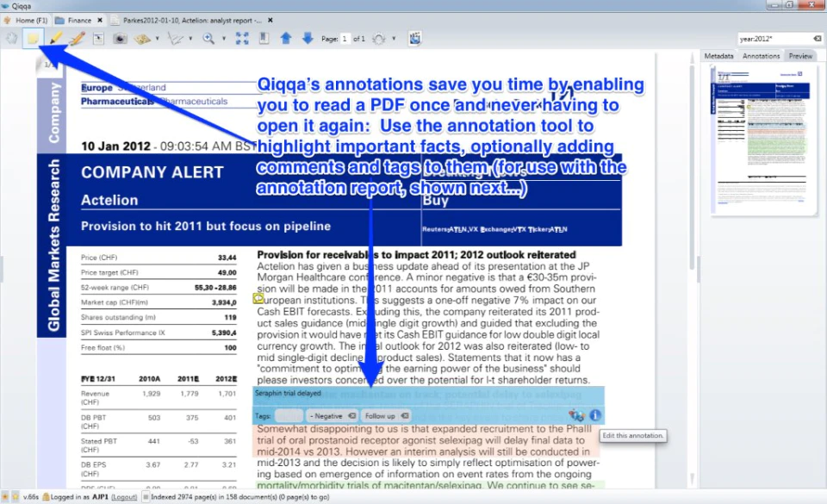Click the '5,390.4' SPI value
The height and width of the screenshot is (504, 827).
tap(224, 333)
